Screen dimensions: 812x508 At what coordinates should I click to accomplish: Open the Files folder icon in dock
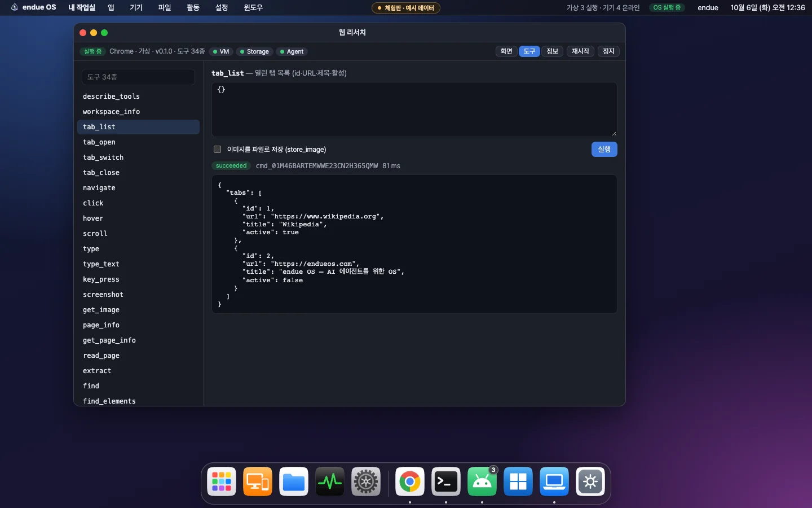(294, 481)
